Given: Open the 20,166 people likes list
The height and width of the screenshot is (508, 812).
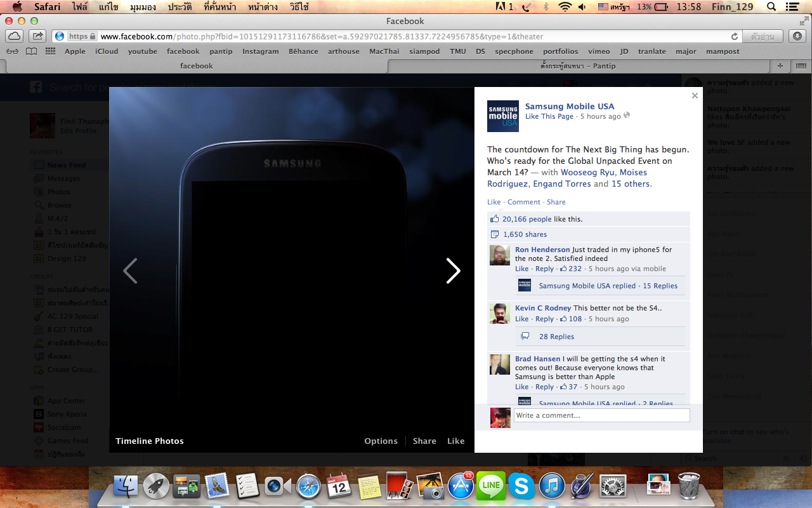Looking at the screenshot, I should coord(527,219).
